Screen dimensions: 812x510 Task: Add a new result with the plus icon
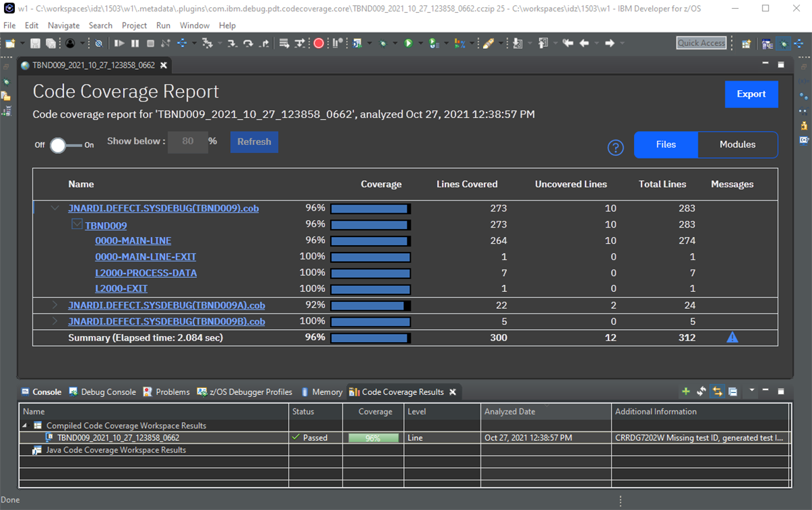coord(685,391)
